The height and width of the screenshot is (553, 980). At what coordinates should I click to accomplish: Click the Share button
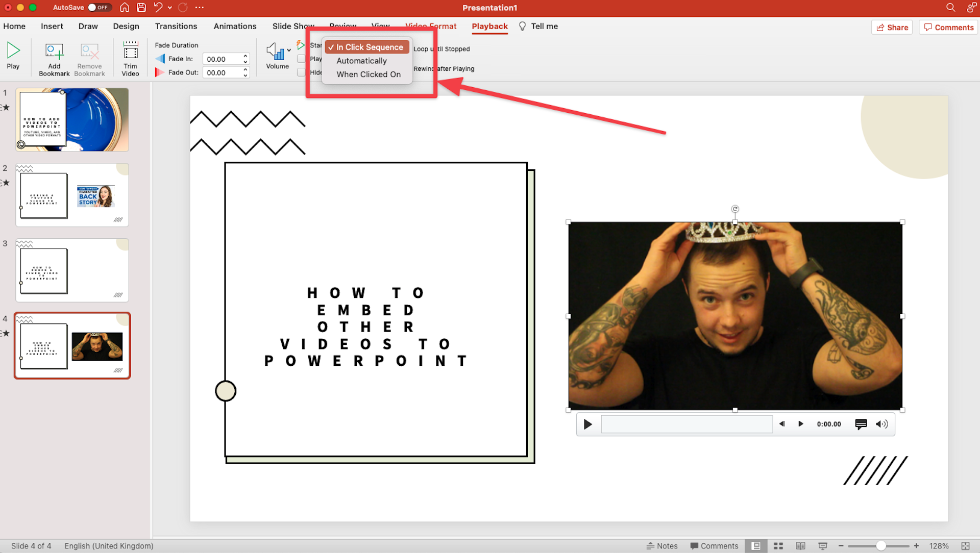tap(892, 28)
